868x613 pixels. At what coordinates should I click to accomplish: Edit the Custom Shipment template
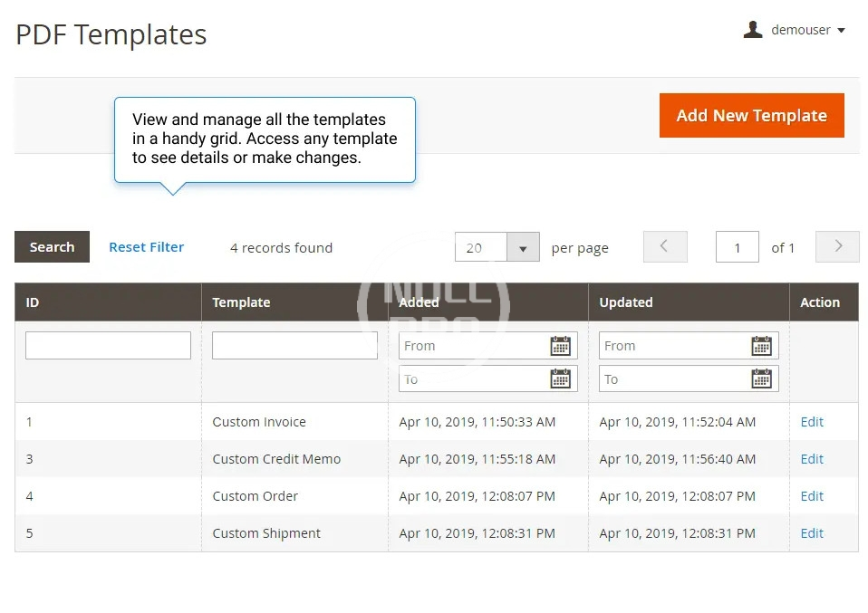[x=812, y=533]
